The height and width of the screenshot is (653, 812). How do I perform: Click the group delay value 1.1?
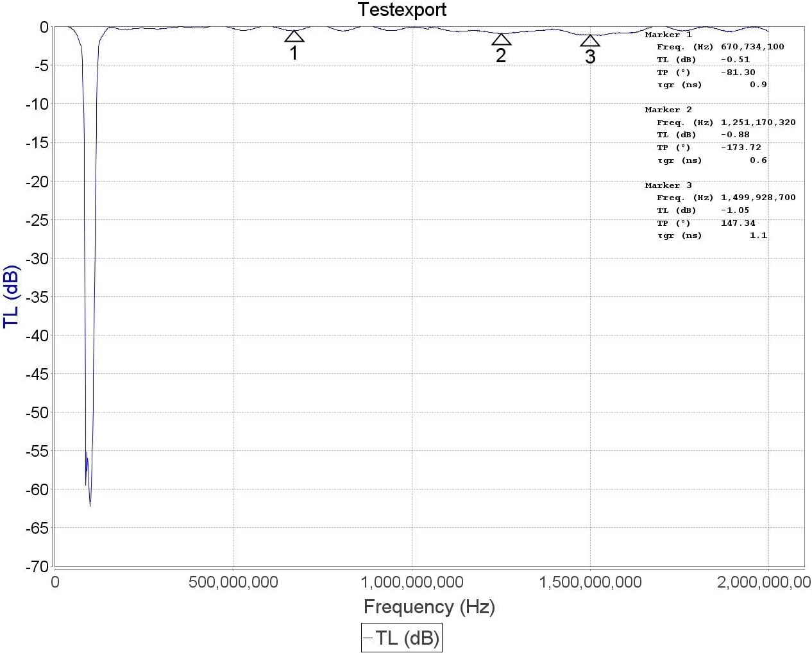coord(759,235)
